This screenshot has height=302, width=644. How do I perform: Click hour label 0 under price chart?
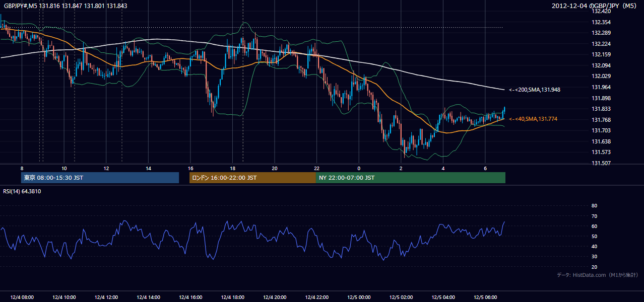(x=359, y=168)
